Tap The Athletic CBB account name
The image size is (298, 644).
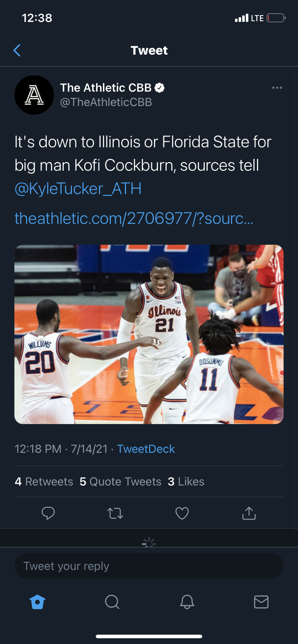click(106, 88)
